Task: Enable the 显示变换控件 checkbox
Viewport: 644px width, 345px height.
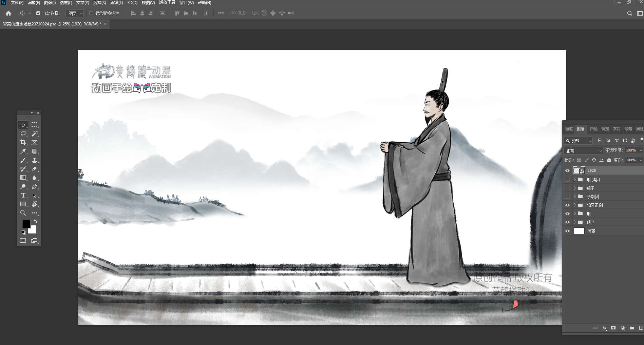Action: [91, 13]
